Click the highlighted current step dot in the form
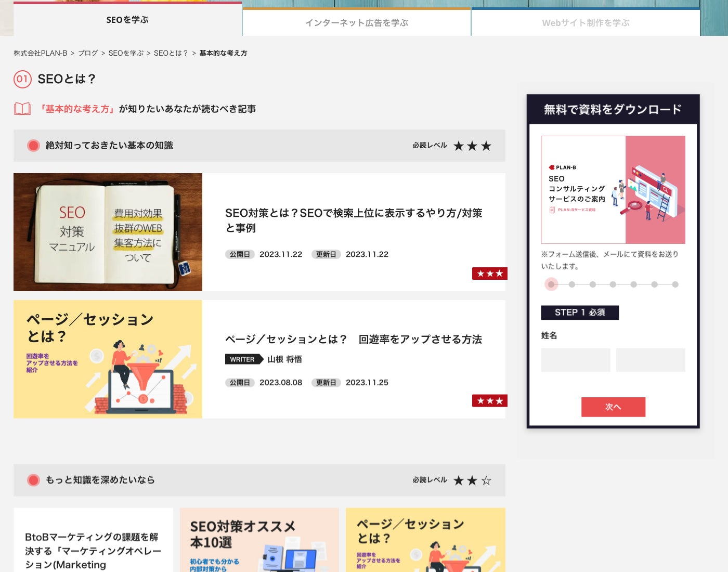Screen dimensions: 728x572 (x=551, y=284)
